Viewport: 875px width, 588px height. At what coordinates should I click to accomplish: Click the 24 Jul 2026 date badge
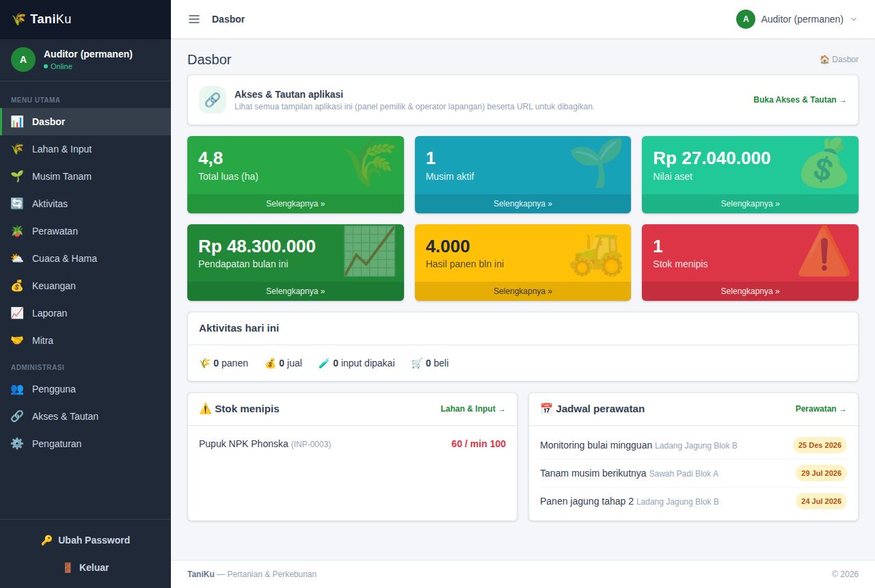pos(821,501)
